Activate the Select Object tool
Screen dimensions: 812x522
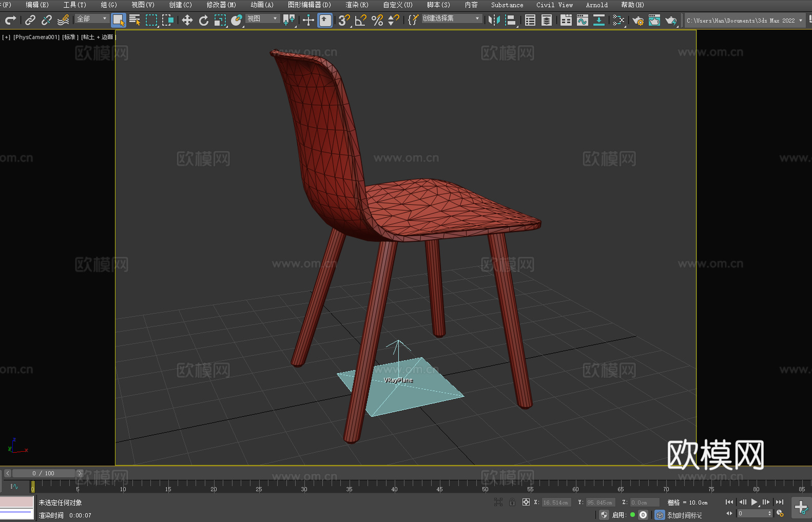pos(119,20)
